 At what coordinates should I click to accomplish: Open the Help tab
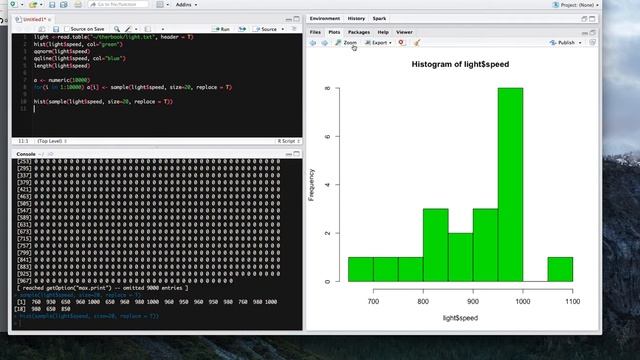point(383,32)
